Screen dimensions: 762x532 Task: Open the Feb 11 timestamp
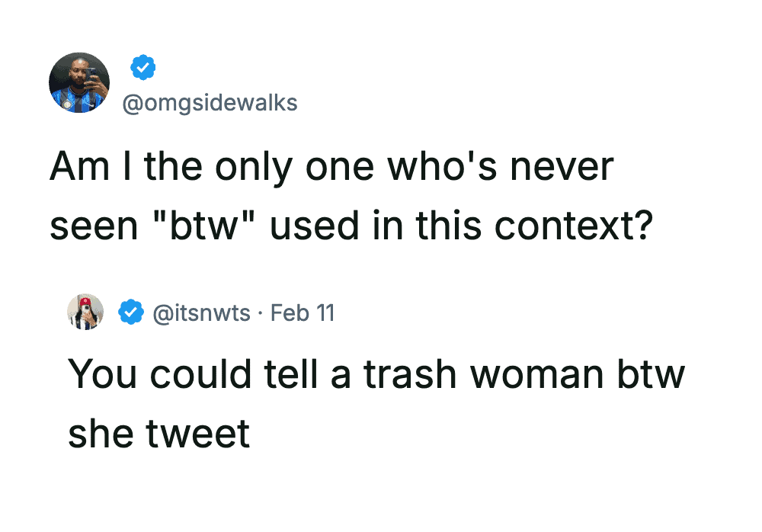[303, 312]
